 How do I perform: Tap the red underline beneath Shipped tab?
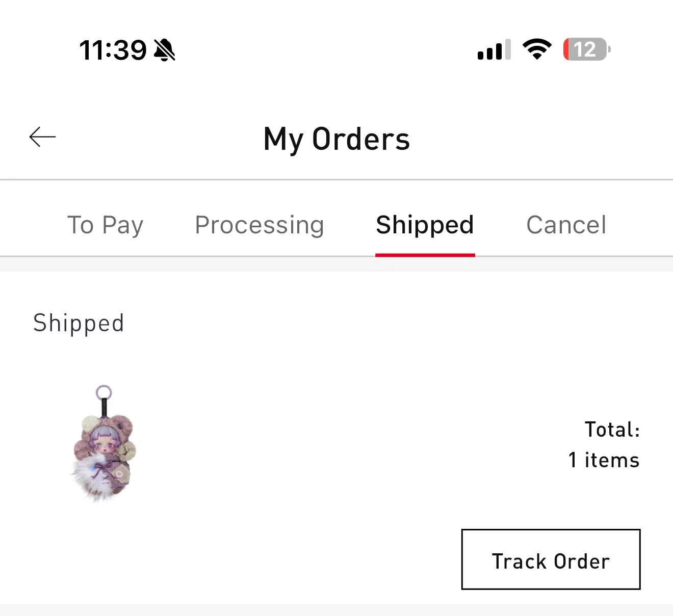(x=425, y=255)
